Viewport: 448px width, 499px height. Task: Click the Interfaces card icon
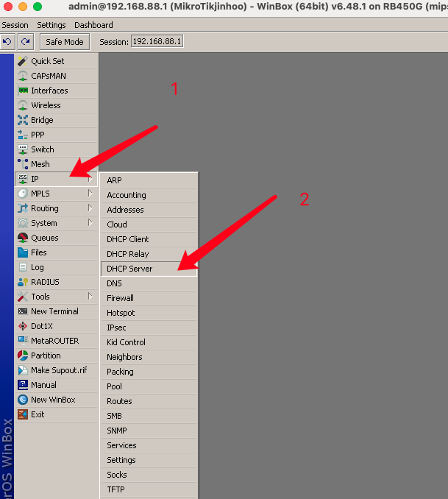point(23,91)
